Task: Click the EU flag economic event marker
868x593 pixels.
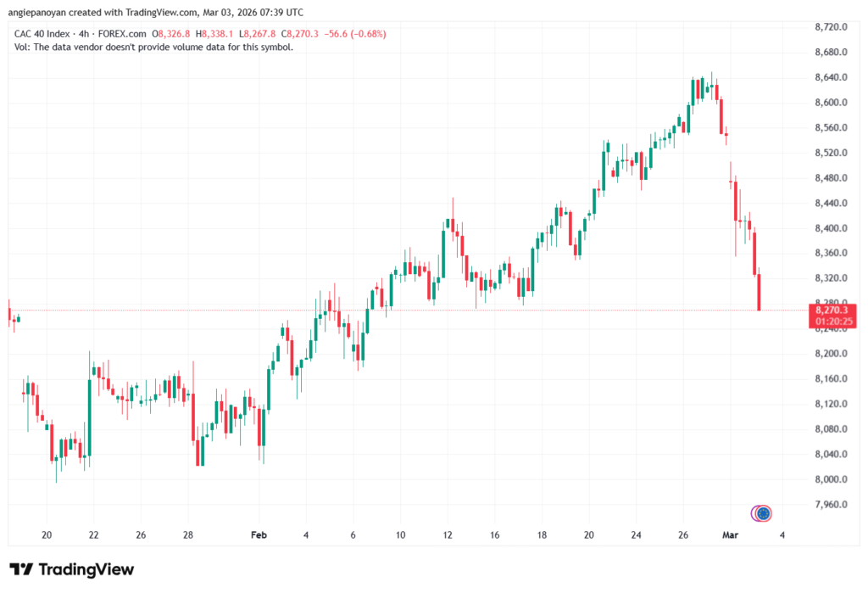Action: (763, 513)
